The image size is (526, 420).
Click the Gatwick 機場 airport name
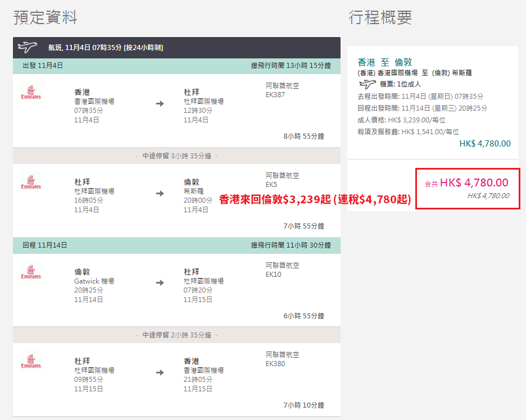94,281
